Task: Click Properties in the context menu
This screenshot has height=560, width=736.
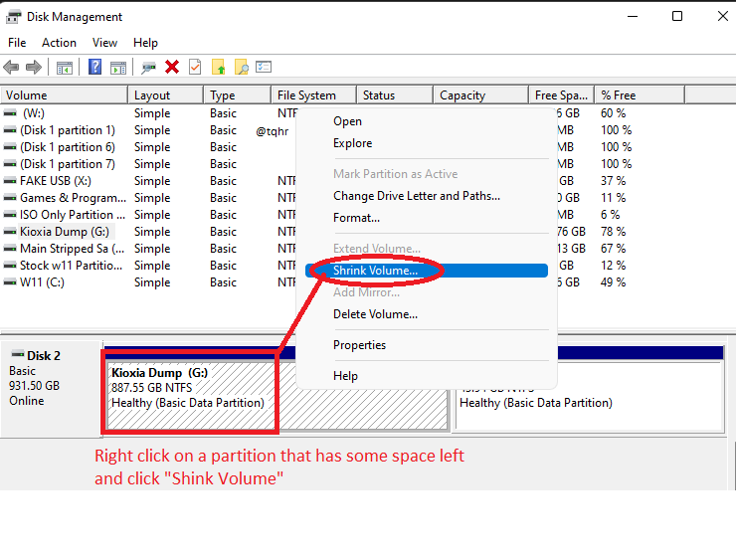Action: 359,345
